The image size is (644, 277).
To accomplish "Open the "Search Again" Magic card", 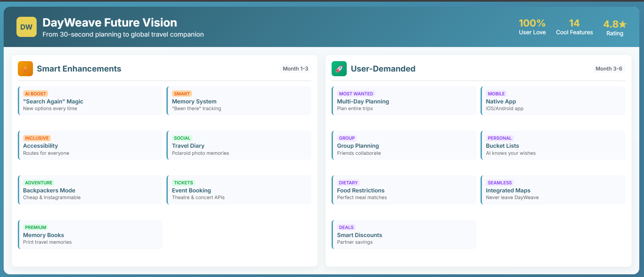I will pos(90,101).
